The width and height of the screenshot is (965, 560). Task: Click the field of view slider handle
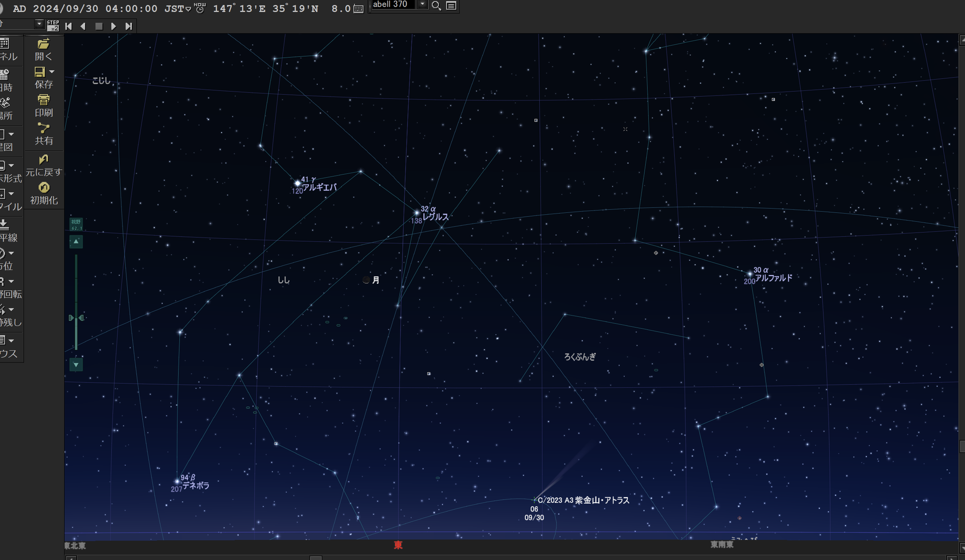pos(76,318)
